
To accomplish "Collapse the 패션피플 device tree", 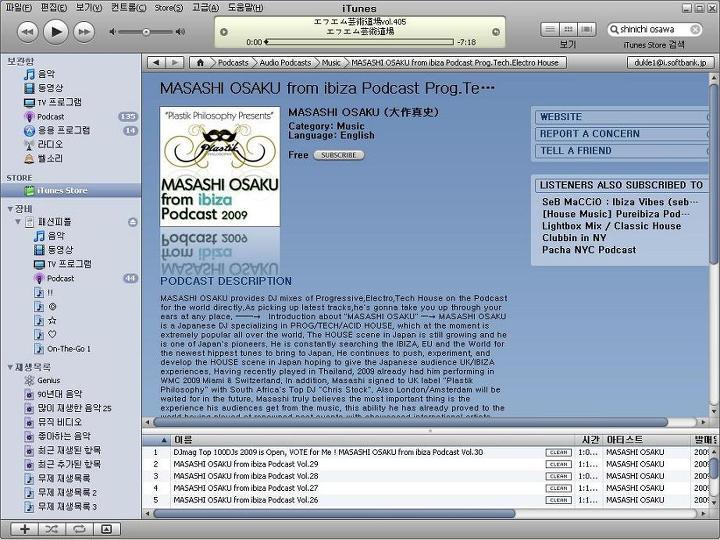I will [18, 222].
